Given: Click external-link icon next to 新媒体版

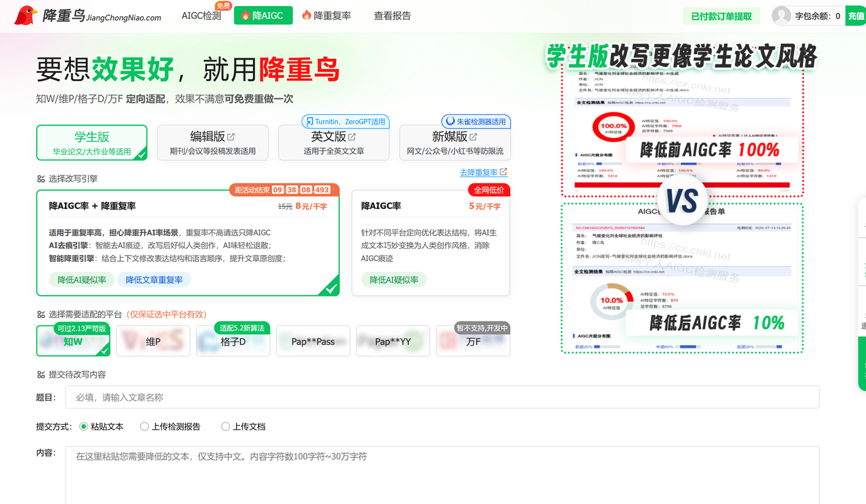Looking at the screenshot, I should pyautogui.click(x=473, y=137).
